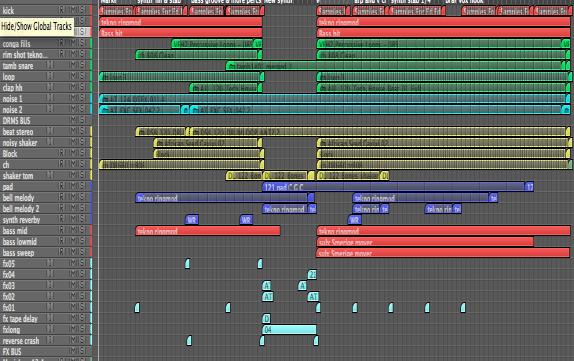Solo the reverse crash track
The width and height of the screenshot is (574, 361).
(x=82, y=340)
